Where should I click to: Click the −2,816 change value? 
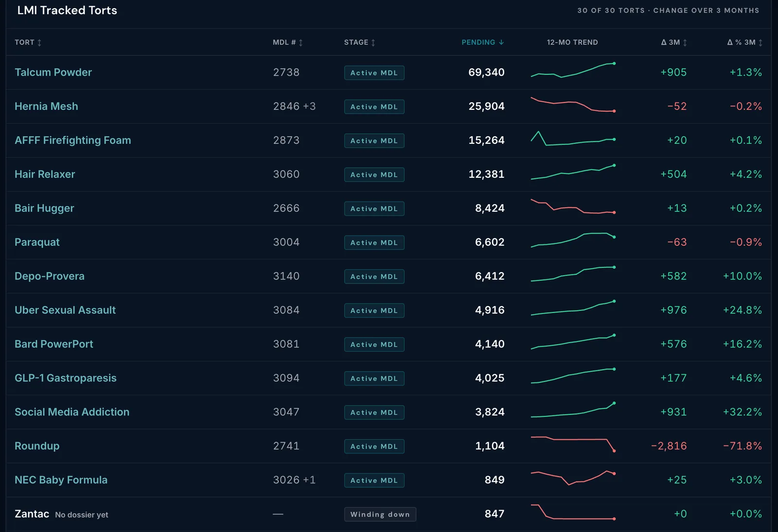click(x=669, y=446)
